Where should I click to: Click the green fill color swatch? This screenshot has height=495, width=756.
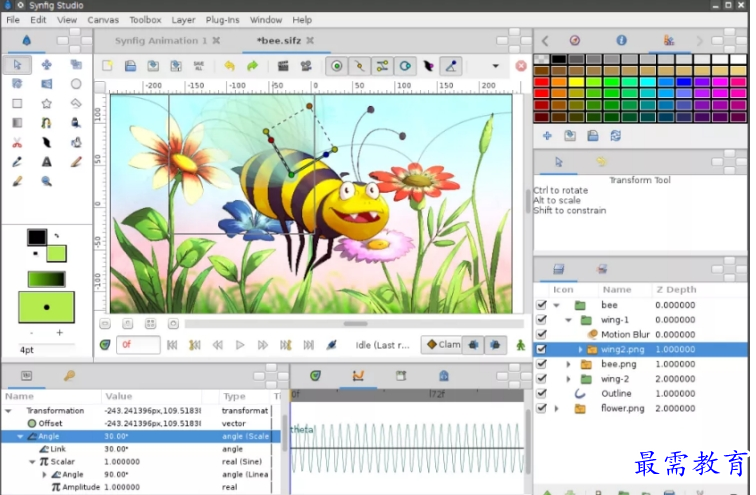point(56,254)
